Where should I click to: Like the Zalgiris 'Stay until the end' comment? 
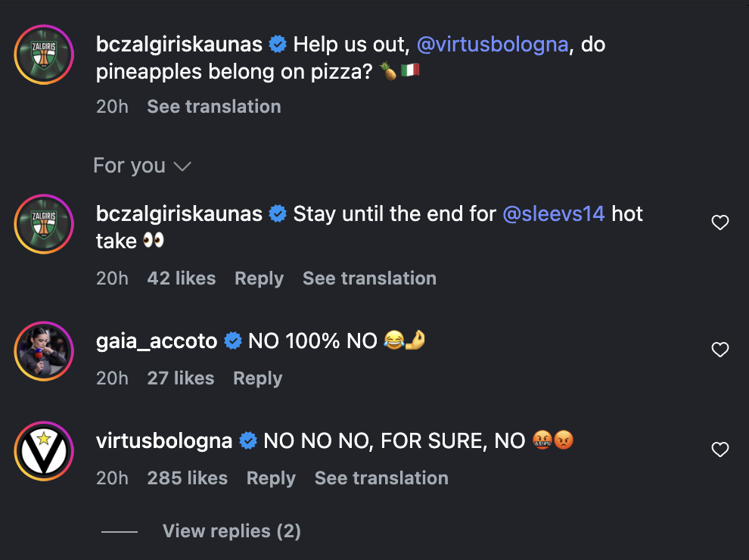pos(720,222)
